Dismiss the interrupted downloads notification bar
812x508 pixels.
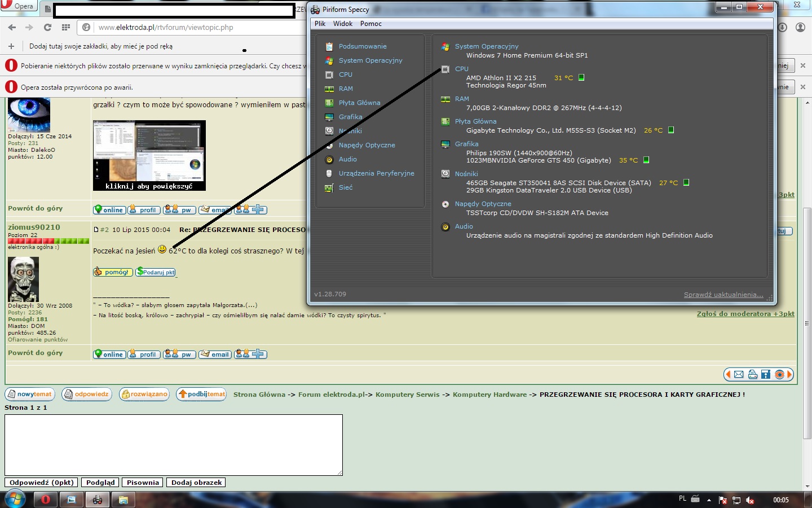coord(803,65)
